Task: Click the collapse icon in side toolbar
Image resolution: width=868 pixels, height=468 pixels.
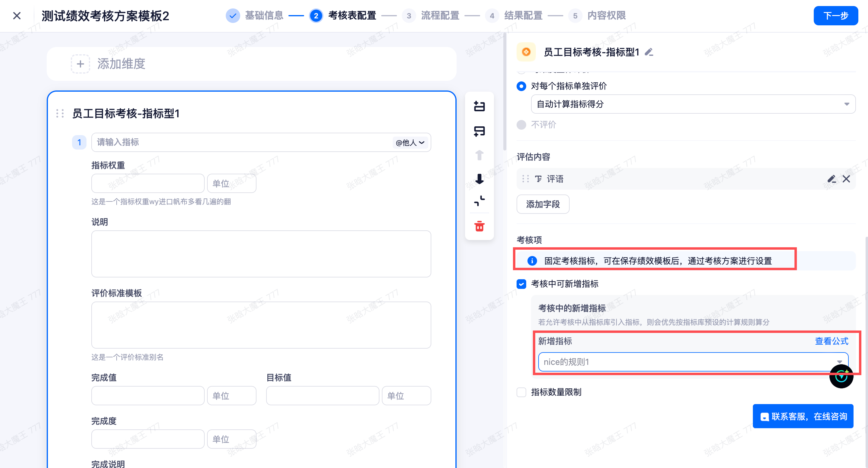Action: click(479, 201)
